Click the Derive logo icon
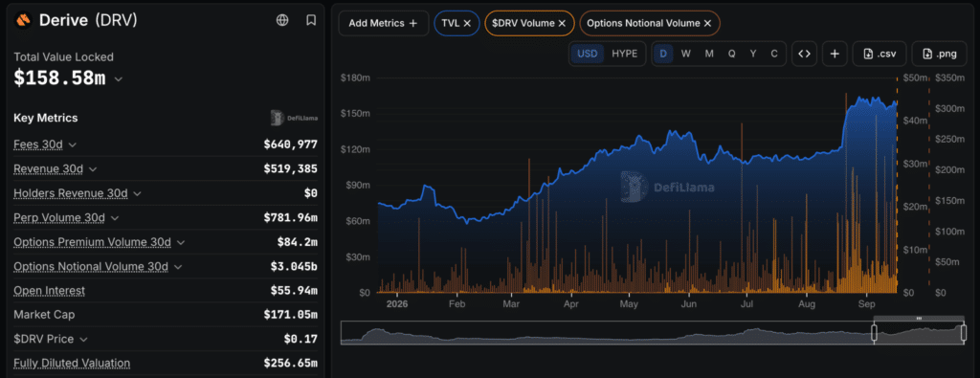Viewport: 980px width, 378px height. click(x=24, y=21)
